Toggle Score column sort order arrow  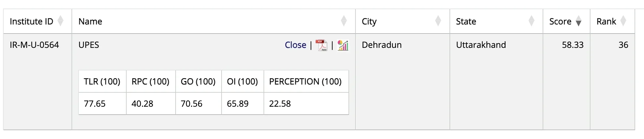point(579,21)
